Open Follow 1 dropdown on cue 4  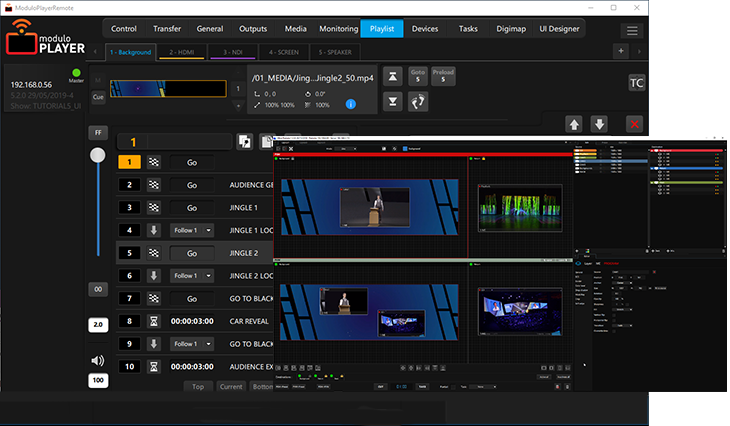pos(192,230)
